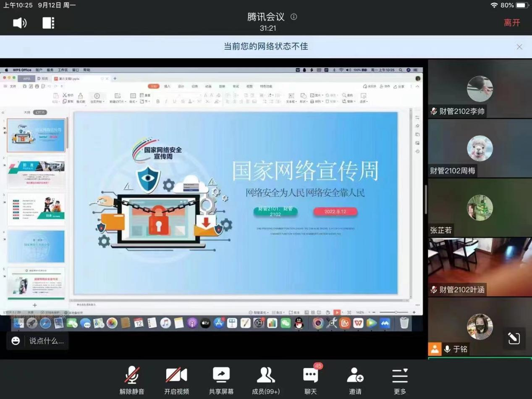Click the 离开 leave meeting button
Image resolution: width=532 pixels, height=399 pixels.
point(512,23)
